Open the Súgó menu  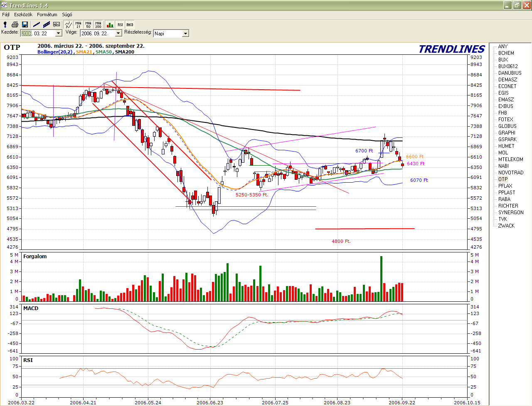(x=67, y=15)
